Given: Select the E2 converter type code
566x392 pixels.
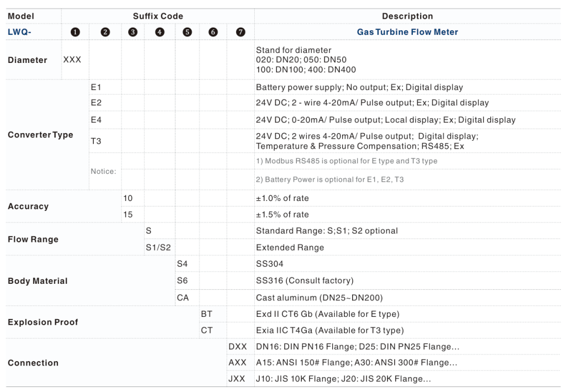Looking at the screenshot, I should coord(96,103).
